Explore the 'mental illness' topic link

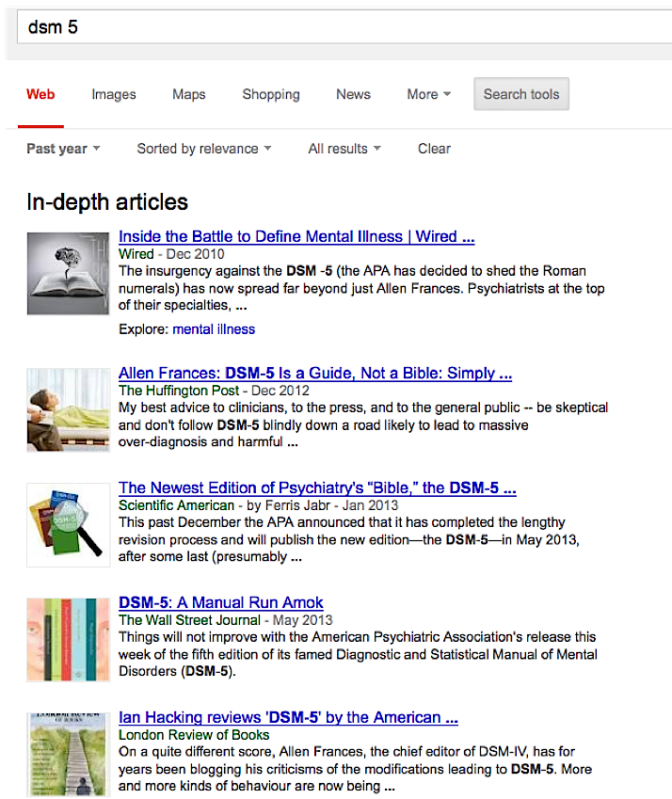214,329
